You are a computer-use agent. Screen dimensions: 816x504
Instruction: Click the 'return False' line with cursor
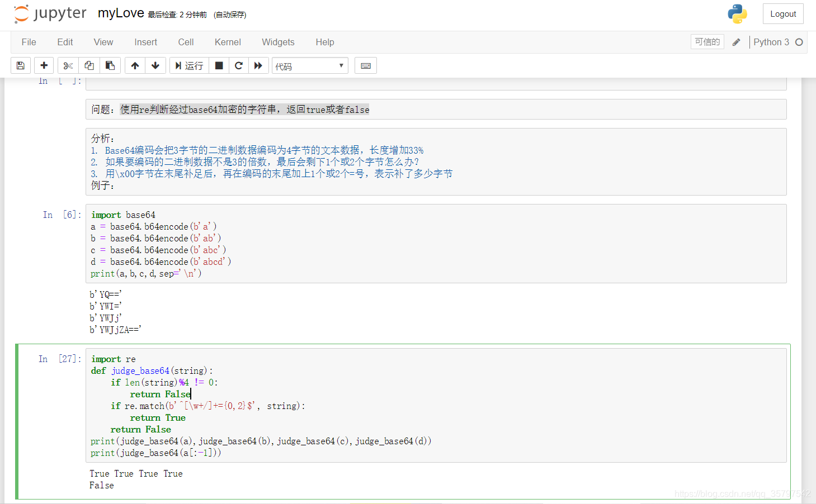coord(161,394)
